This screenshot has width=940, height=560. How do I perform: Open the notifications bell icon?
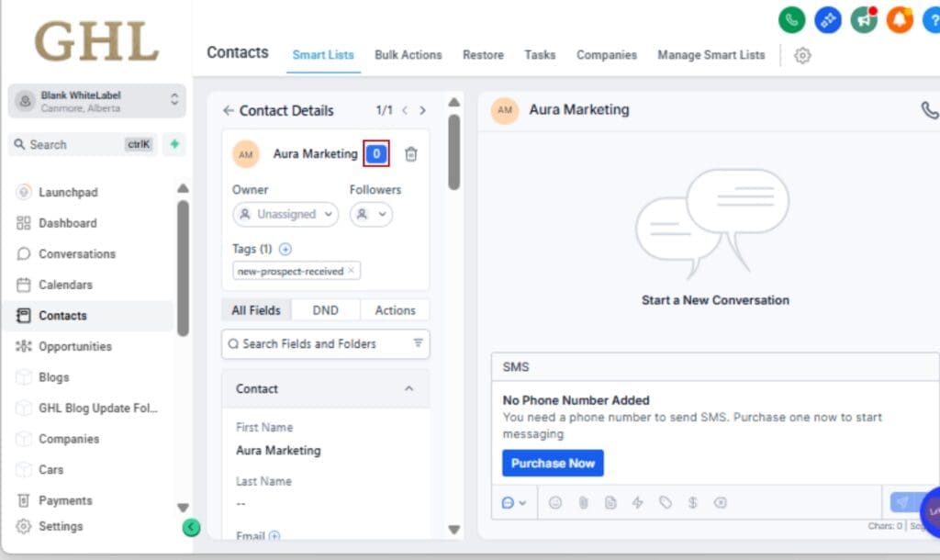(x=901, y=19)
